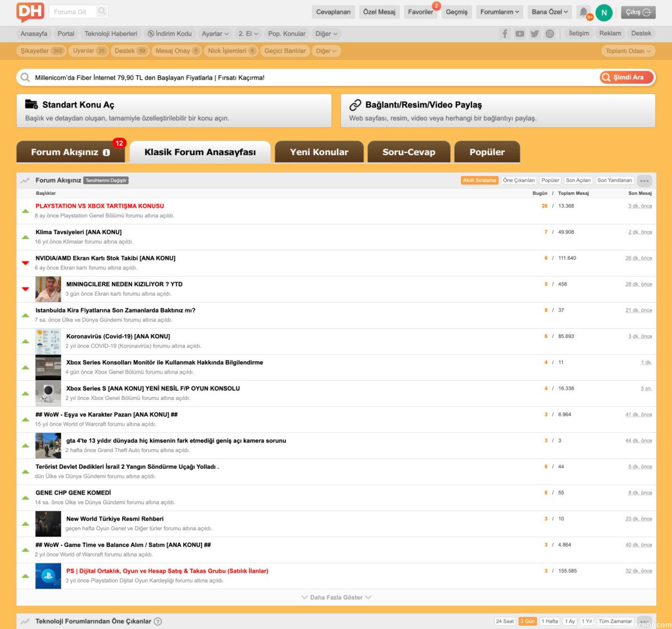Set time filter to 24 Saat
This screenshot has height=629, width=672.
coord(505,621)
